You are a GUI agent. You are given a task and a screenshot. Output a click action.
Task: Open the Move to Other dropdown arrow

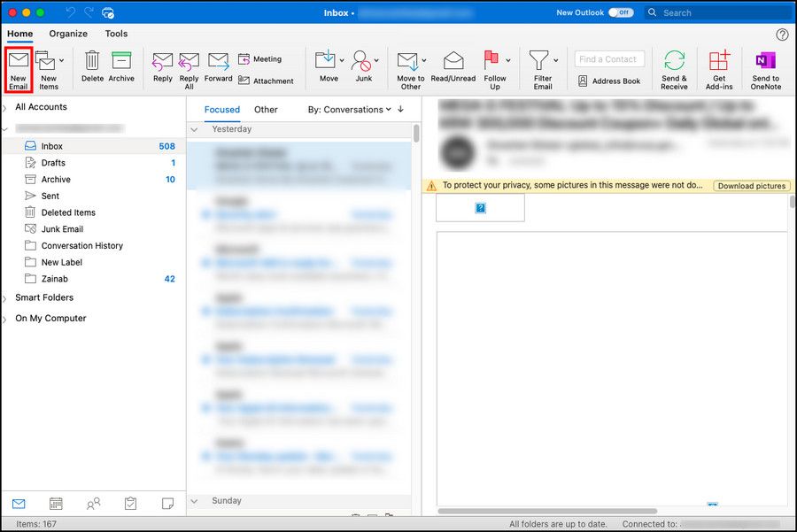(424, 60)
